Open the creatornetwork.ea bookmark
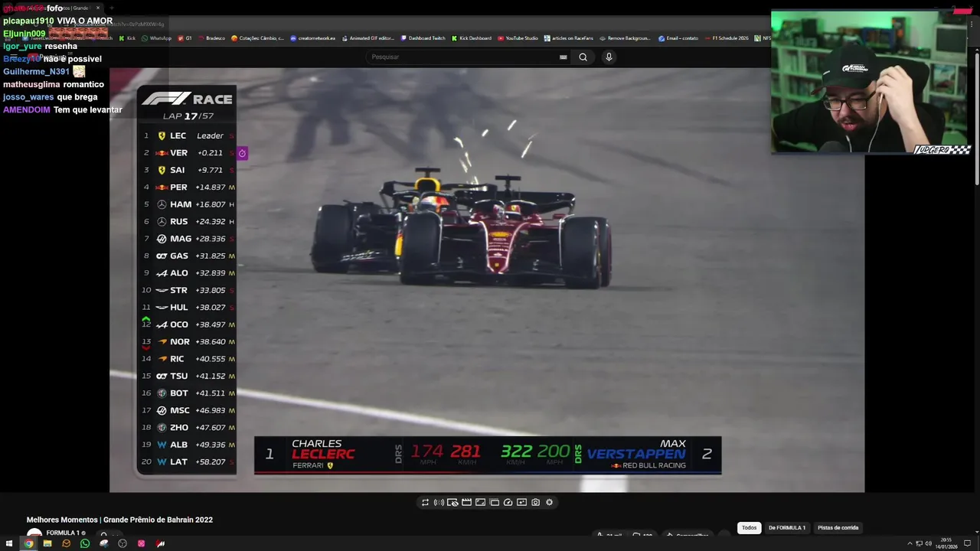 pos(312,37)
